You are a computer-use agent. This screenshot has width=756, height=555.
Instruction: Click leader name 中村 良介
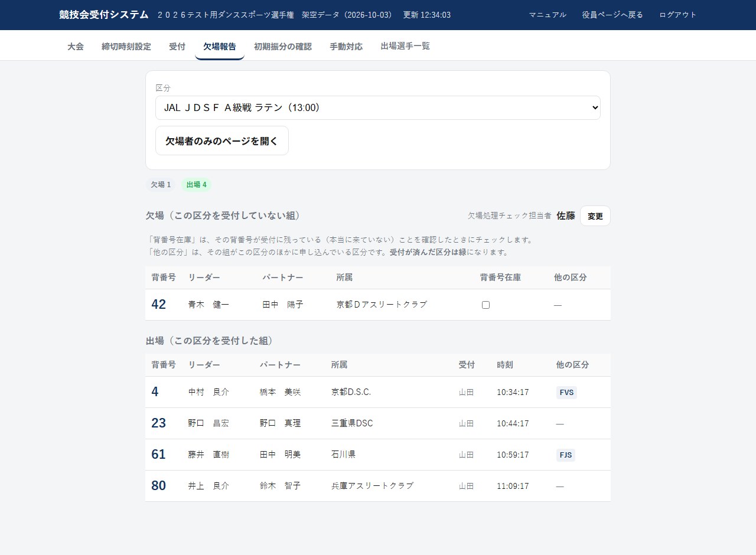(x=208, y=392)
